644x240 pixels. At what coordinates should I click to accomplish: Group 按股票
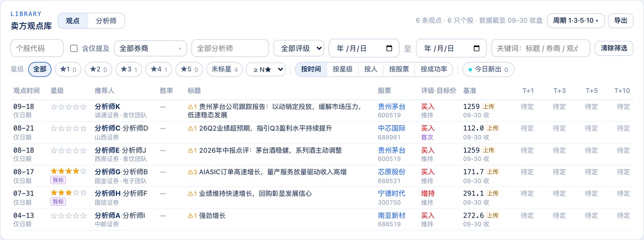399,69
